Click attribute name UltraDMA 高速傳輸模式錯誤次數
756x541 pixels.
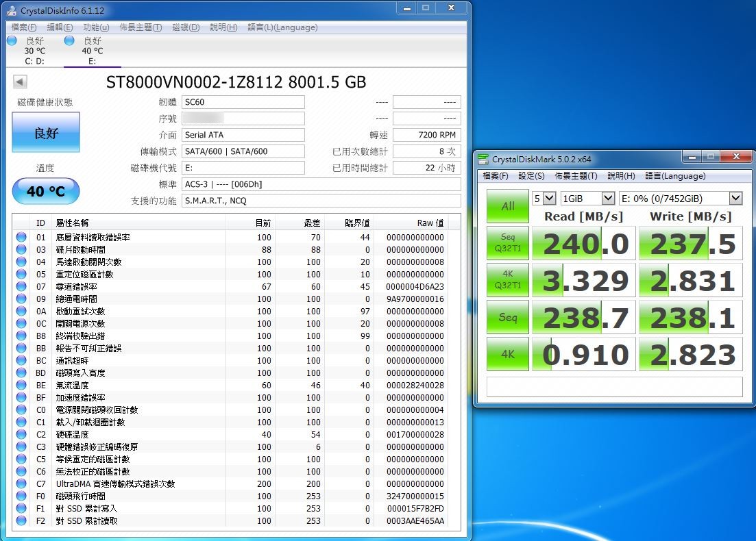pyautogui.click(x=115, y=483)
